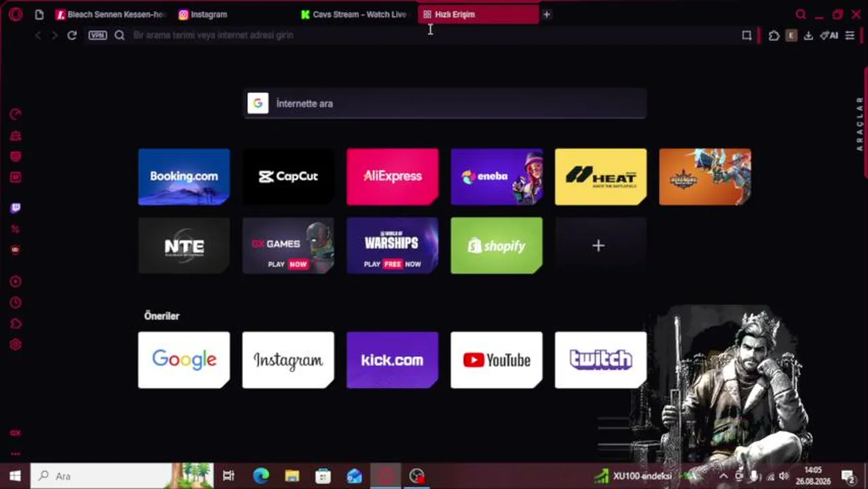Go back to previous page
The image size is (868, 489).
click(x=38, y=35)
